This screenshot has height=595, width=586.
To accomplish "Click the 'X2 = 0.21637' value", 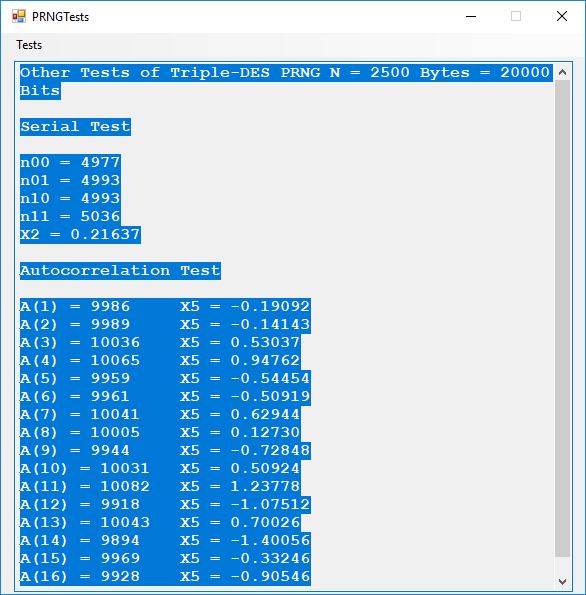I will click(80, 235).
